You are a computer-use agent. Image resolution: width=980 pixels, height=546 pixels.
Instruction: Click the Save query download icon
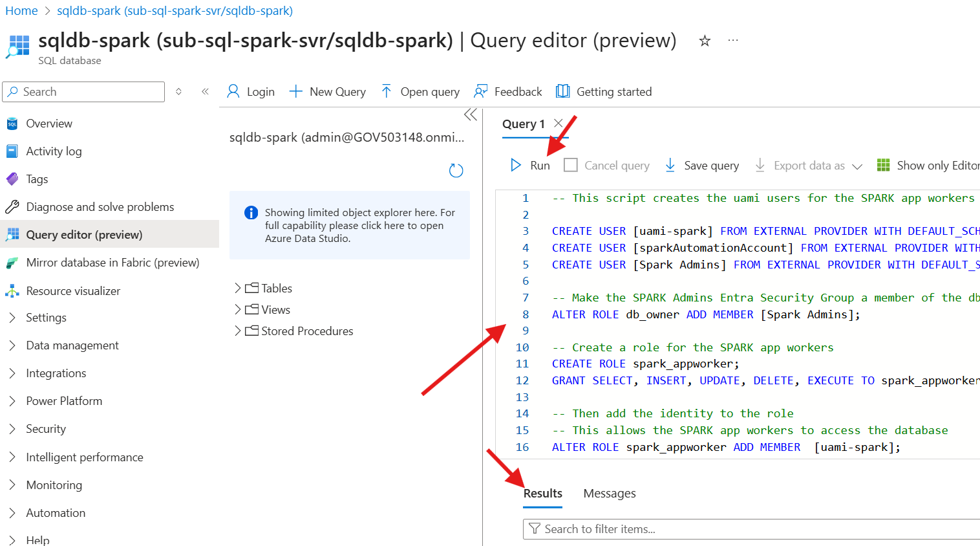(x=670, y=165)
